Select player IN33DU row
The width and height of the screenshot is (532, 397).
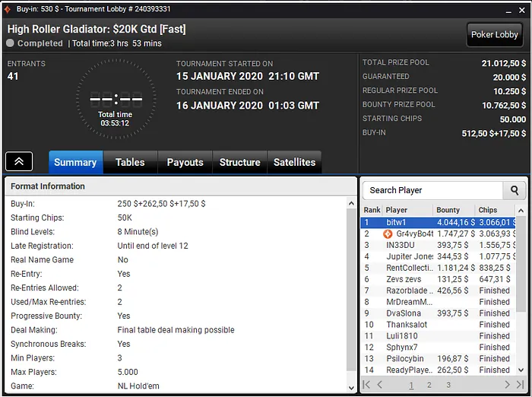pos(439,245)
